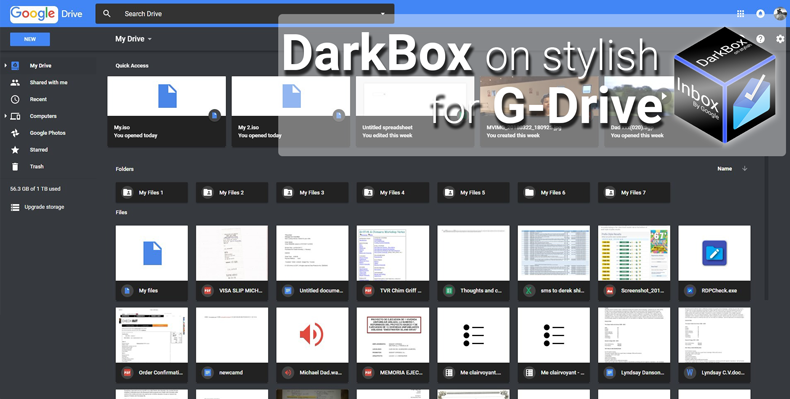790x399 pixels.
Task: Click Excel icon beside sms to derek
Action: coord(529,291)
